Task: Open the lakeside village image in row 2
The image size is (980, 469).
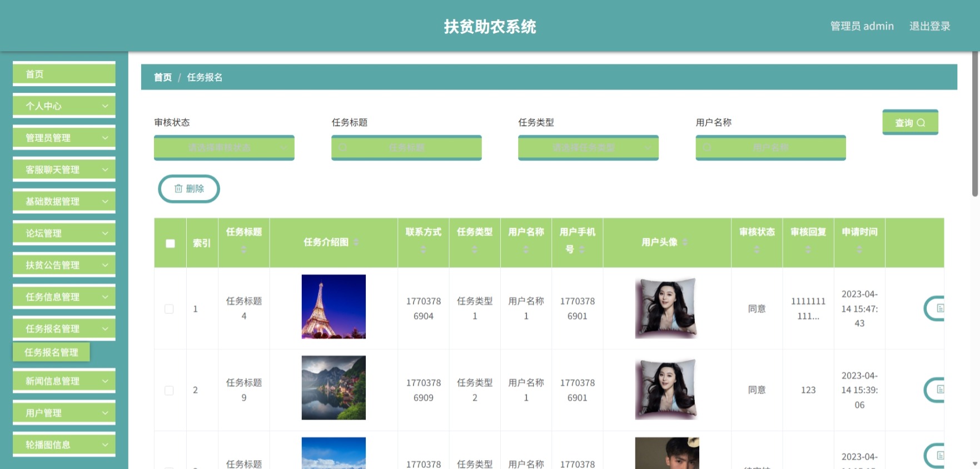Action: point(334,388)
